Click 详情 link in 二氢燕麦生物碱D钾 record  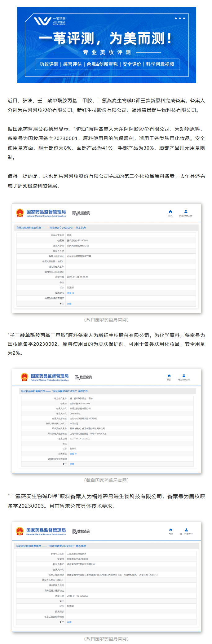[69, 622]
